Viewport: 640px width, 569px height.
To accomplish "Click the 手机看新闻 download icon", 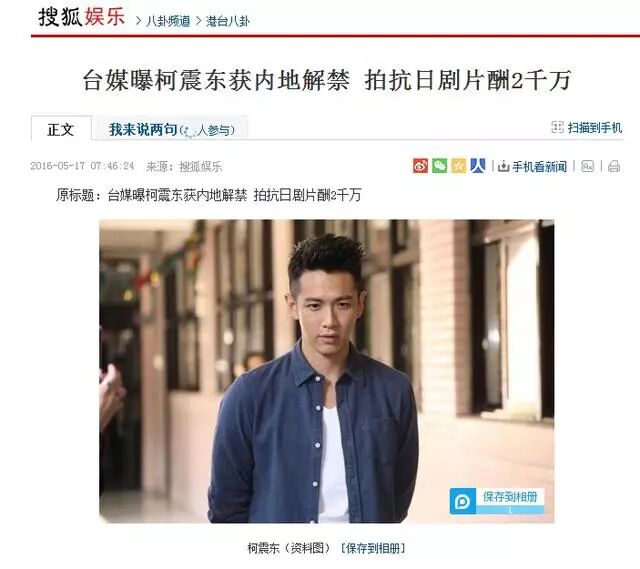I will (x=503, y=166).
